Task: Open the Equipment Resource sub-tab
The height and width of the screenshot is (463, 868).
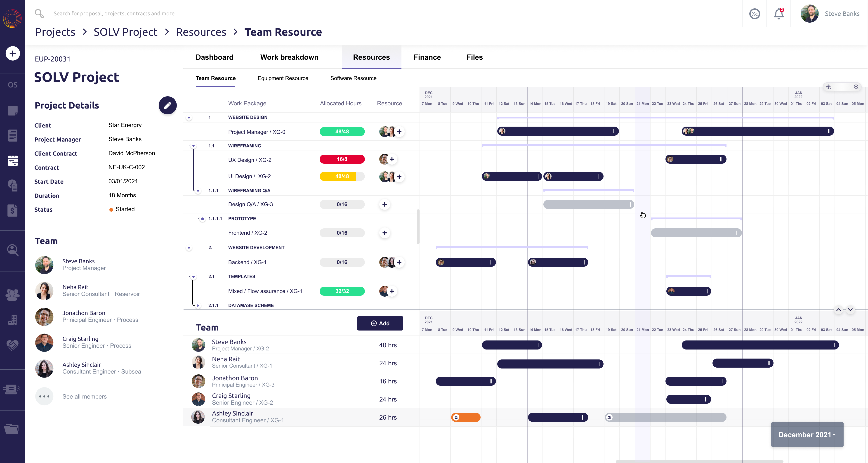Action: click(283, 78)
